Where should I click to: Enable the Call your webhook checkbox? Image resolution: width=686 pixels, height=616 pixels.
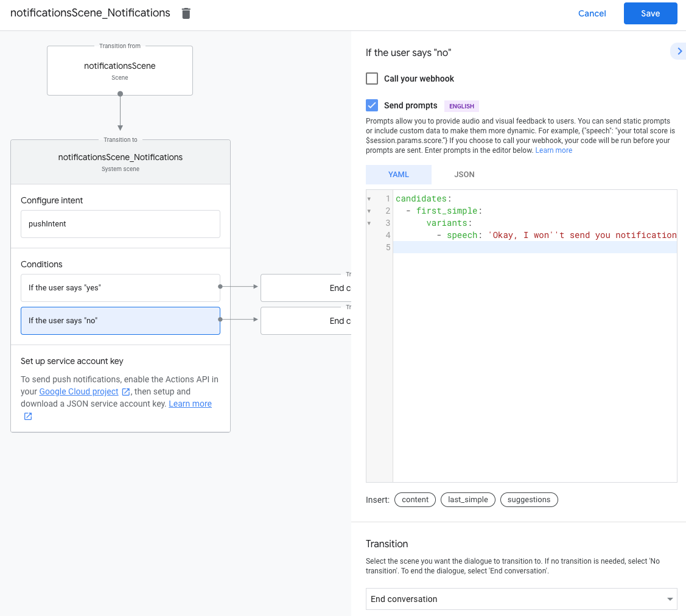point(372,79)
